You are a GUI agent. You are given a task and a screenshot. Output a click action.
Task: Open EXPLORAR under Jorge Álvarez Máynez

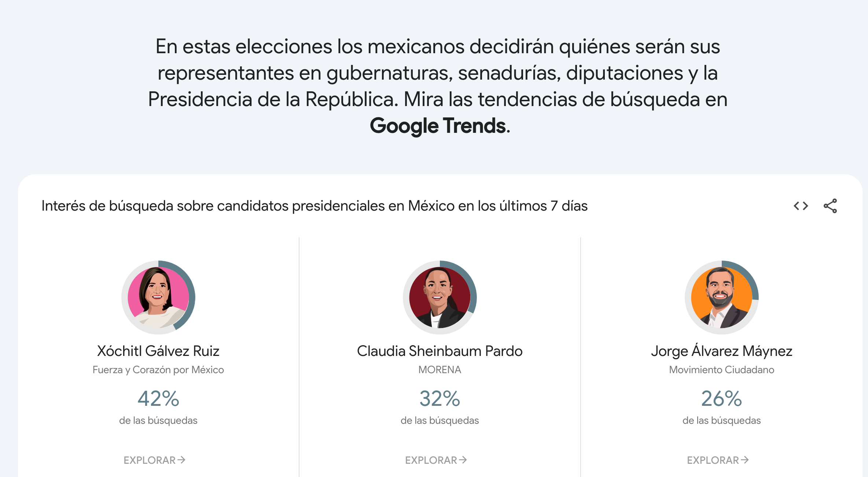pos(718,460)
